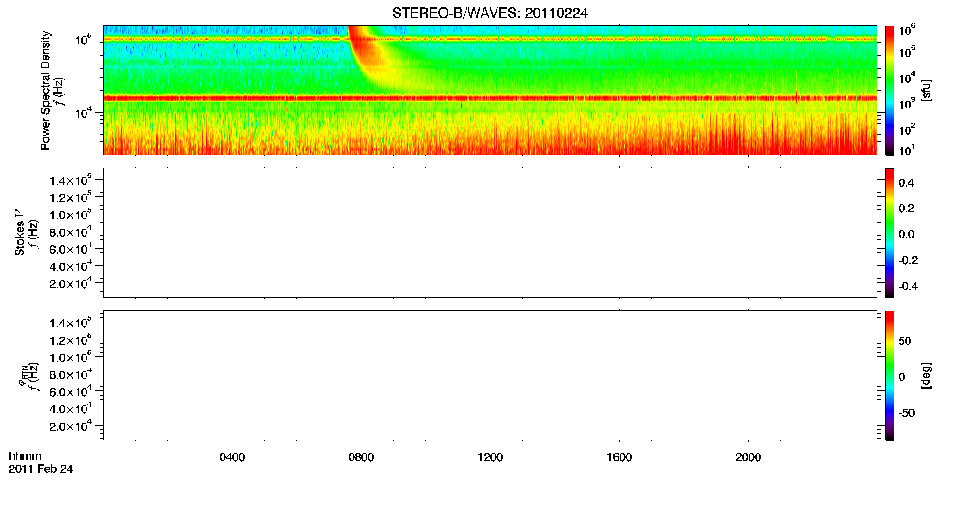Click the 2000 time axis label
This screenshot has height=505, width=980.
(748, 457)
